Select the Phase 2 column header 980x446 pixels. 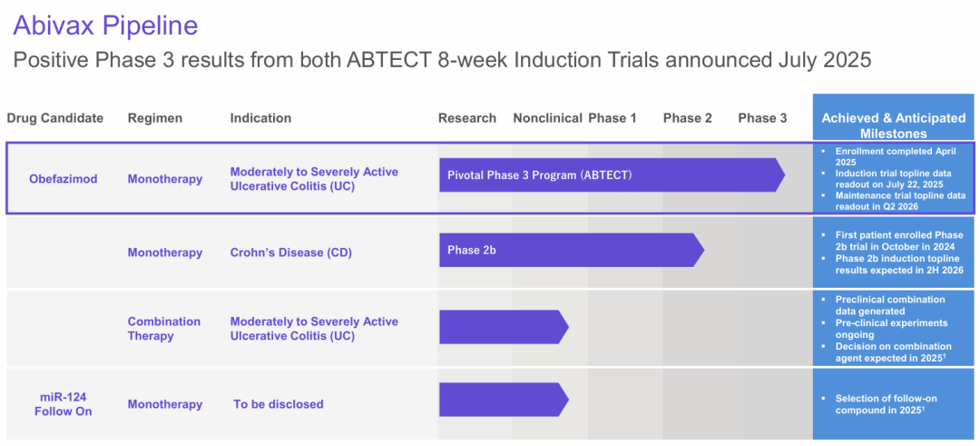click(688, 118)
